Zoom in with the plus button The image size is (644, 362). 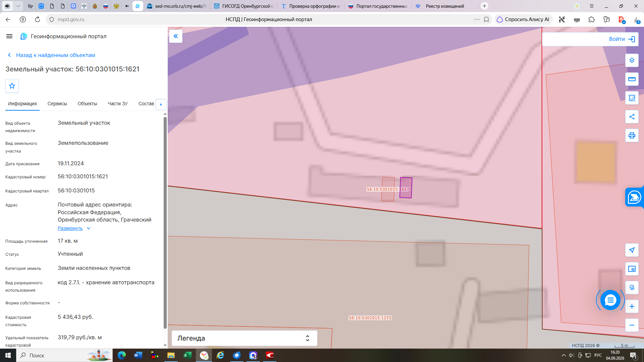pyautogui.click(x=632, y=306)
